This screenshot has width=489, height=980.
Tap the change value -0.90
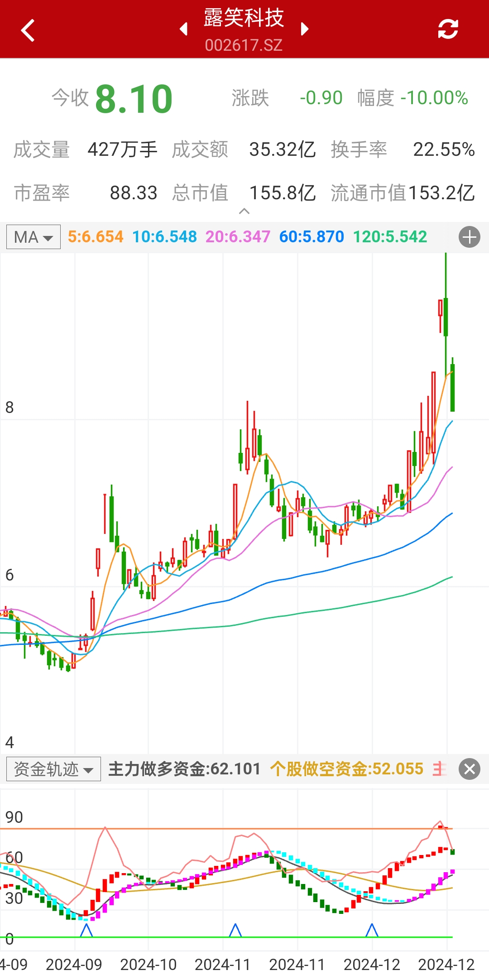(321, 98)
